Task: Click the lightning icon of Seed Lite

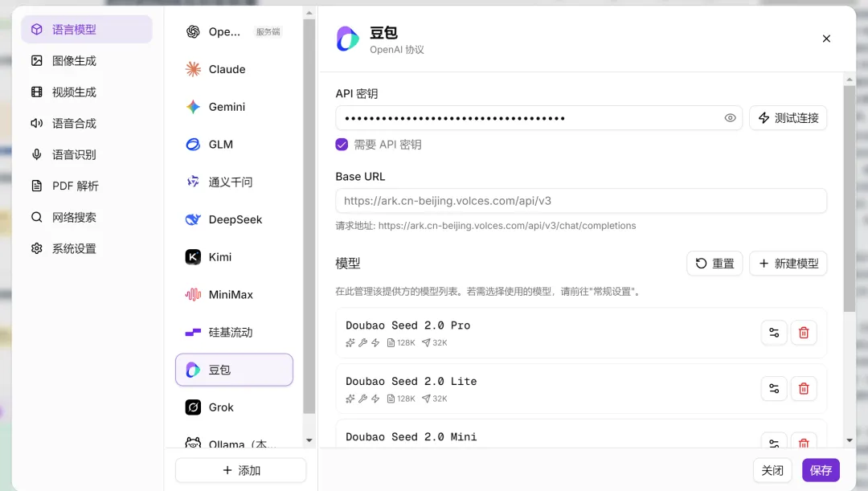Action: [375, 399]
